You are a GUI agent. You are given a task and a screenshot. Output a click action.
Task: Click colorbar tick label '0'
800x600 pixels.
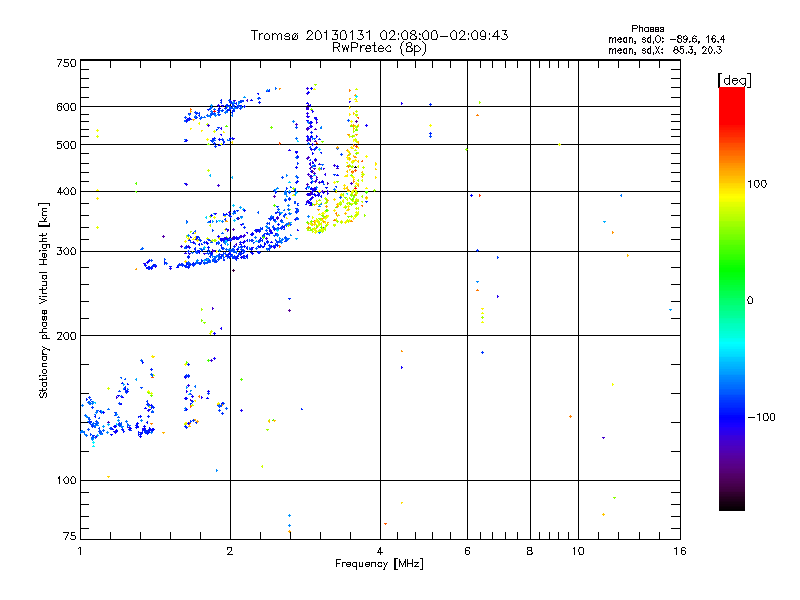tap(750, 301)
